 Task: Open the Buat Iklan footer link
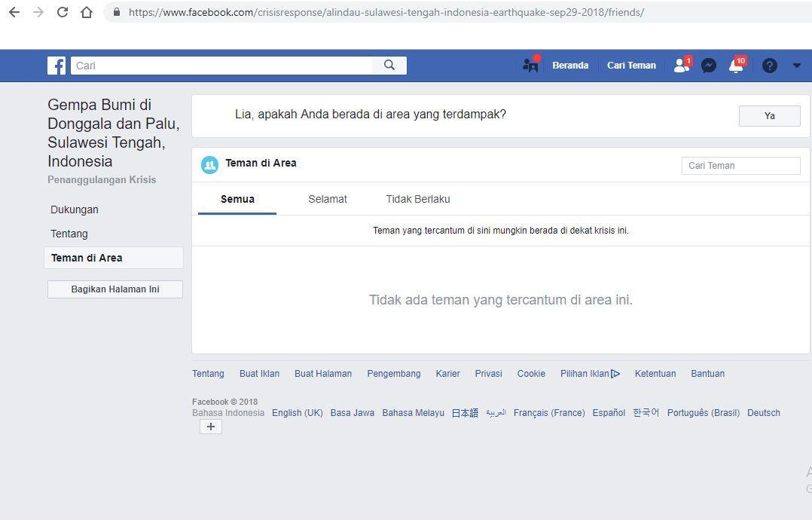point(259,374)
